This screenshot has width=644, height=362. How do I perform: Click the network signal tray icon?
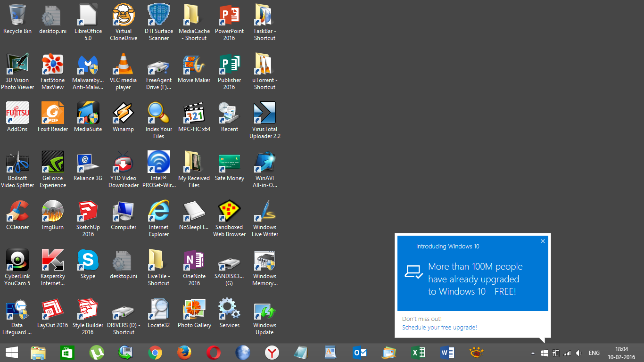[x=567, y=353]
